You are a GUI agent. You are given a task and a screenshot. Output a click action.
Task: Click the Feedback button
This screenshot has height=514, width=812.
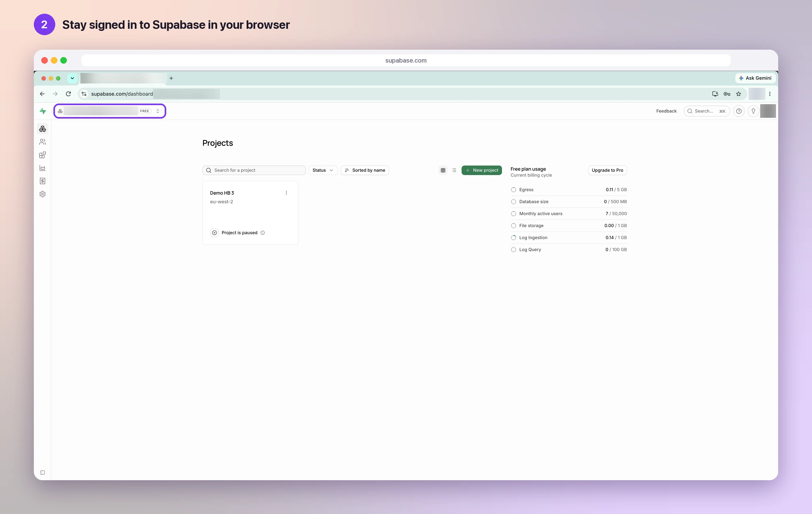[x=666, y=111]
